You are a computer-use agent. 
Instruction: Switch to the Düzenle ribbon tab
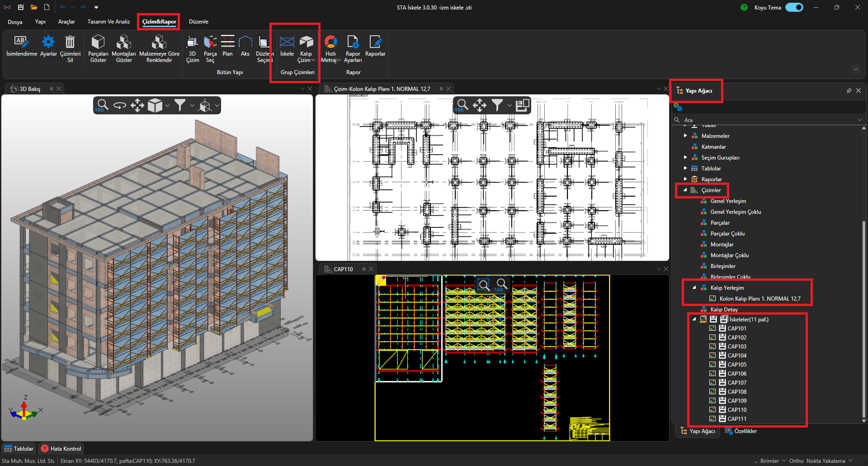198,22
